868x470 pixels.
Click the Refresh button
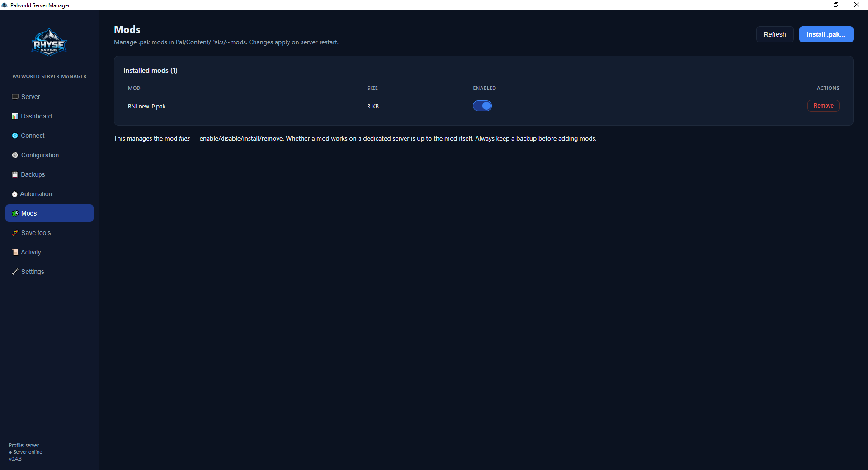774,34
